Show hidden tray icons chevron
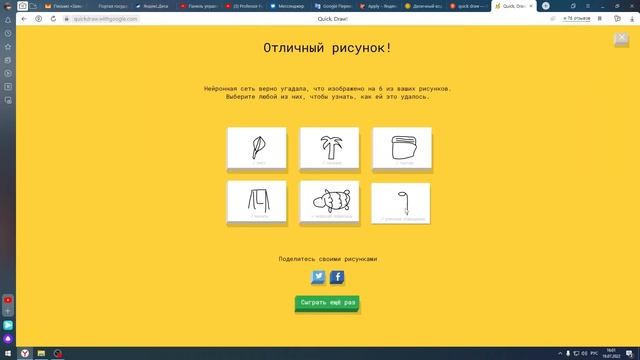 tap(560, 353)
